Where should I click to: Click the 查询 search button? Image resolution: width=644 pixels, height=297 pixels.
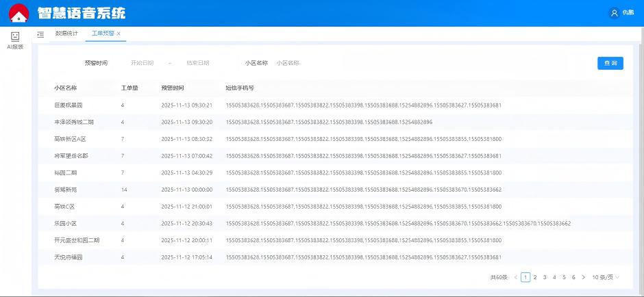tap(610, 63)
